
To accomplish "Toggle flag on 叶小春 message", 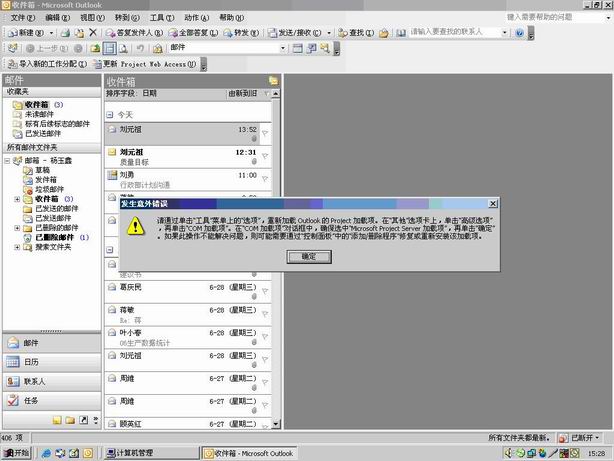I will [x=265, y=336].
